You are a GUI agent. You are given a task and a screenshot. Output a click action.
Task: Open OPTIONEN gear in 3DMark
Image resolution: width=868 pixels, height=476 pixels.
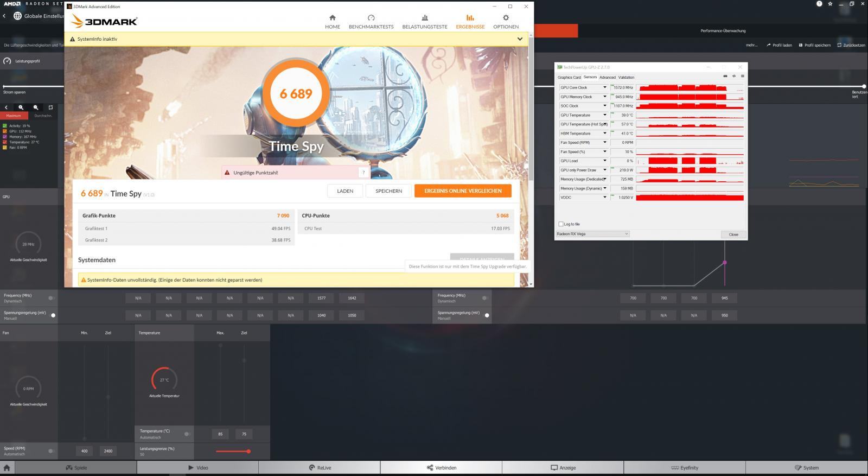pos(506,17)
